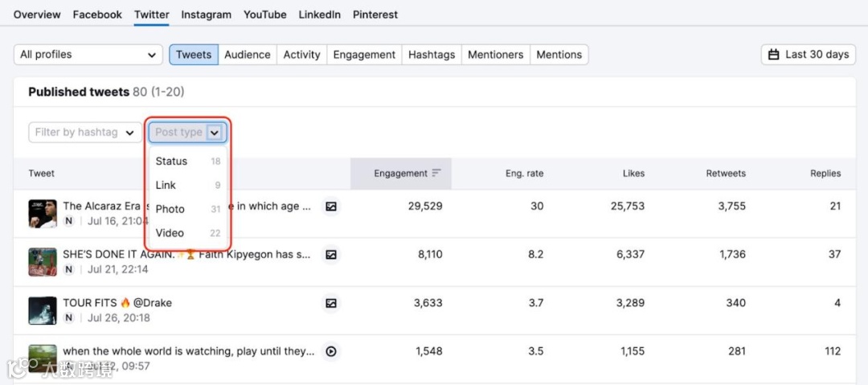Image resolution: width=868 pixels, height=385 pixels.
Task: Open the All profiles dropdown
Action: click(88, 55)
